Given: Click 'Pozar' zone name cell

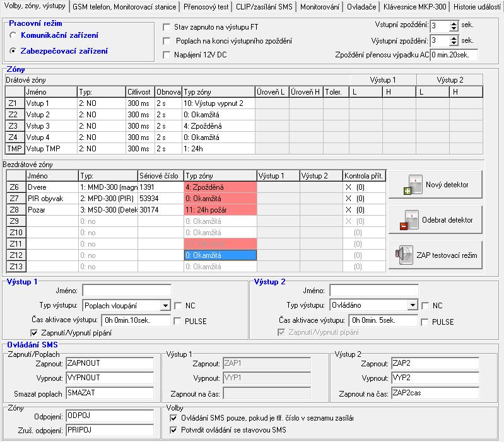Looking at the screenshot, I should tap(52, 210).
